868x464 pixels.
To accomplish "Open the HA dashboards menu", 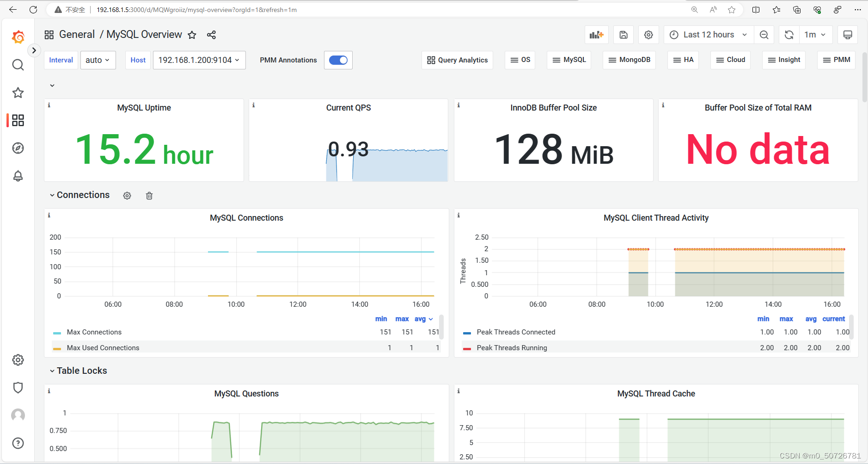I will coord(683,60).
